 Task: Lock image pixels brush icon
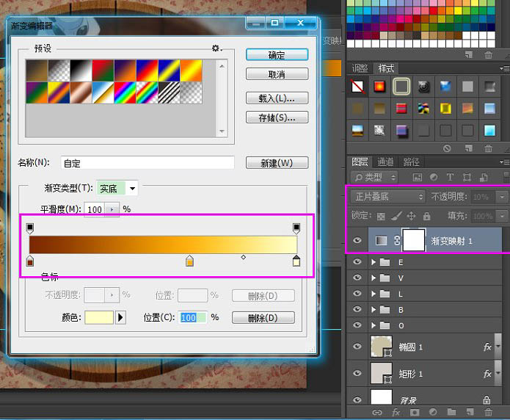(x=396, y=216)
